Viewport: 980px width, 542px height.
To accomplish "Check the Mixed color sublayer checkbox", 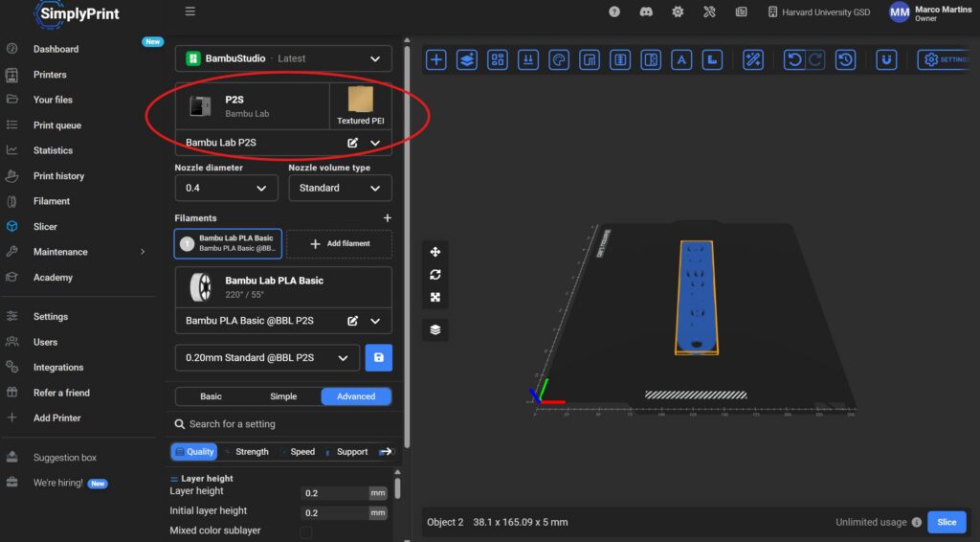I will click(305, 532).
